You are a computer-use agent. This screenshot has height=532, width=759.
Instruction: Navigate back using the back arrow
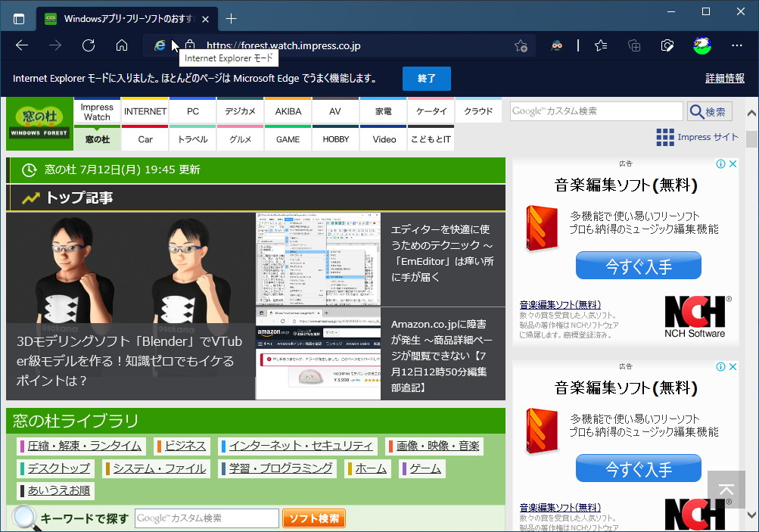[21, 45]
